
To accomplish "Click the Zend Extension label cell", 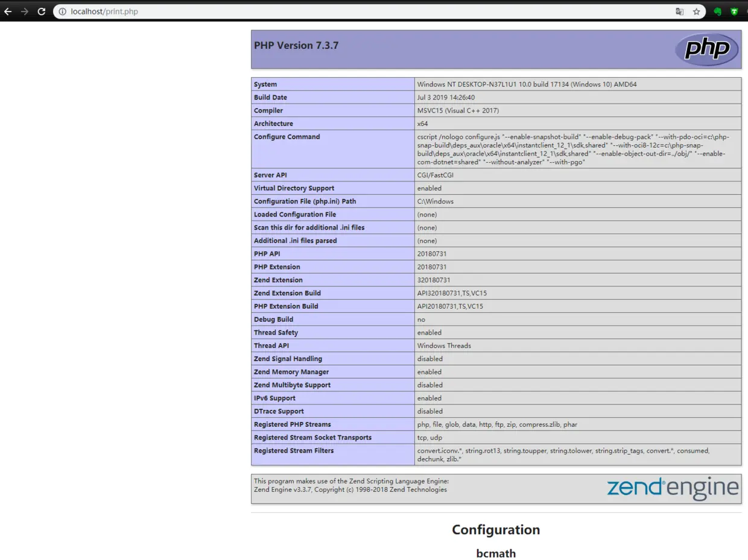I will [x=333, y=280].
